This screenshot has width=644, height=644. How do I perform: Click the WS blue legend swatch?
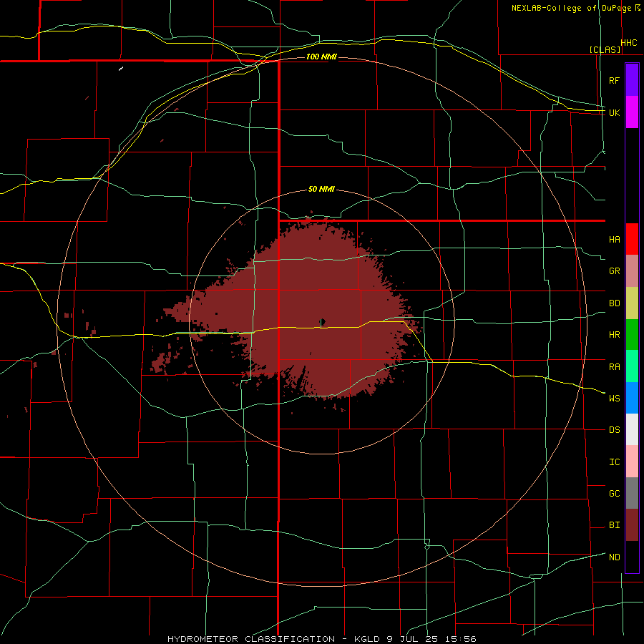tap(632, 398)
